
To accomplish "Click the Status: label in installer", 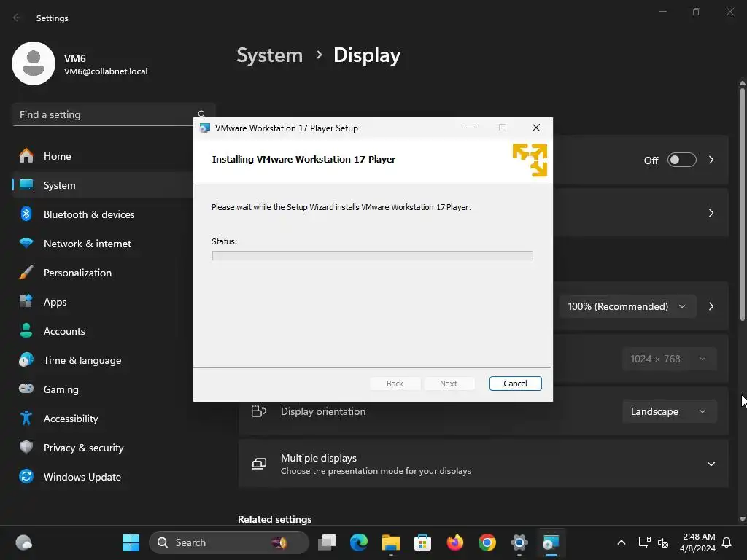I will (x=225, y=241).
